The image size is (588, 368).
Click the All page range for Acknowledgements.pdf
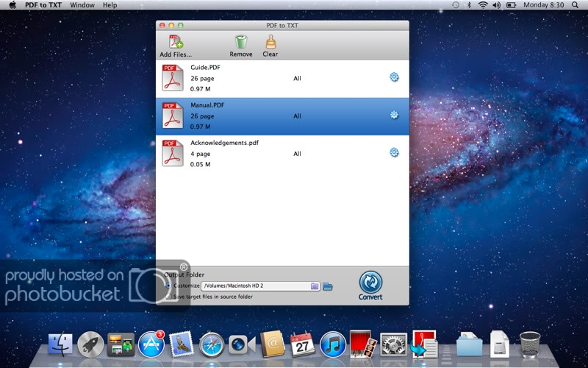point(297,154)
